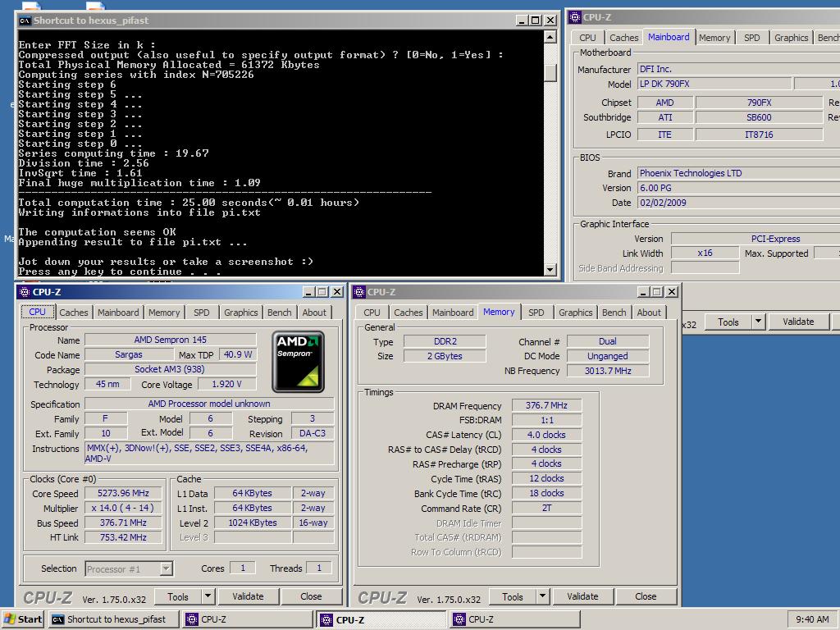
Task: Activate the highlighted middle CPU-Z taskbar button
Action: (x=381, y=620)
